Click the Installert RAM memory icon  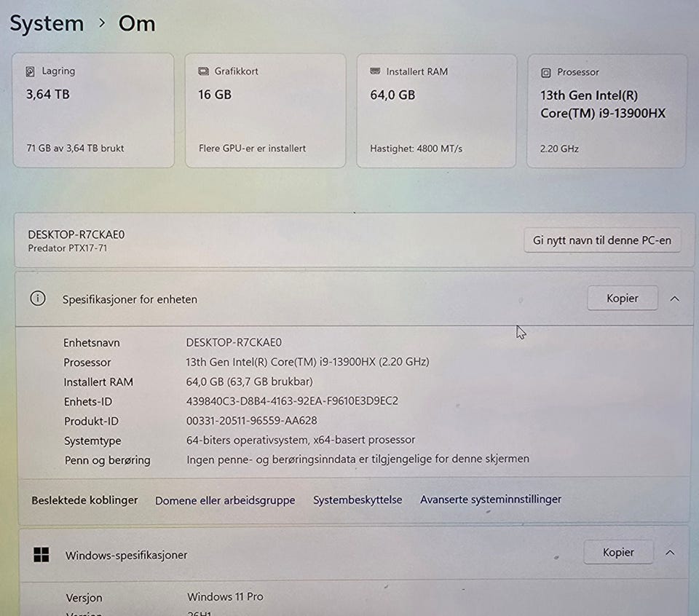click(376, 71)
